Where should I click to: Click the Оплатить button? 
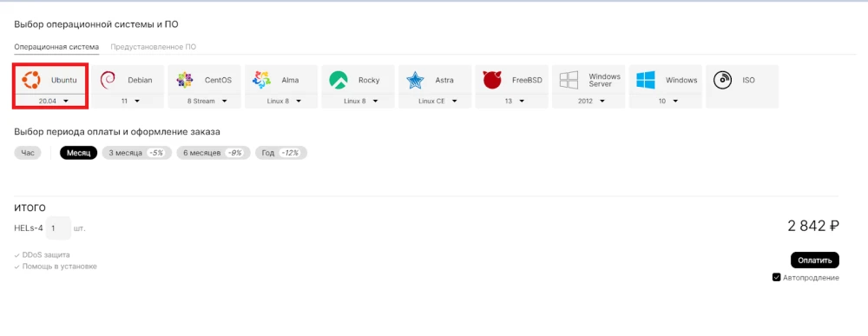coord(815,260)
